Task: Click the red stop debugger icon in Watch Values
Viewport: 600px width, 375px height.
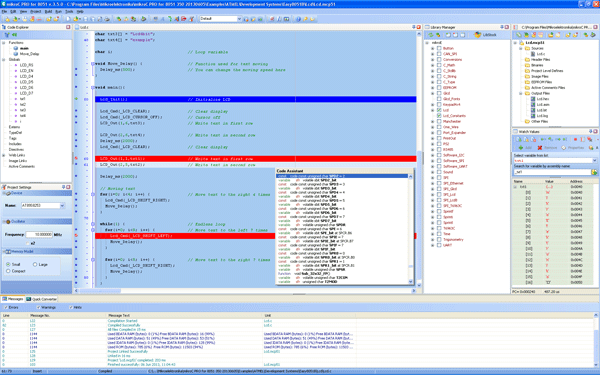Action: pyautogui.click(x=576, y=140)
